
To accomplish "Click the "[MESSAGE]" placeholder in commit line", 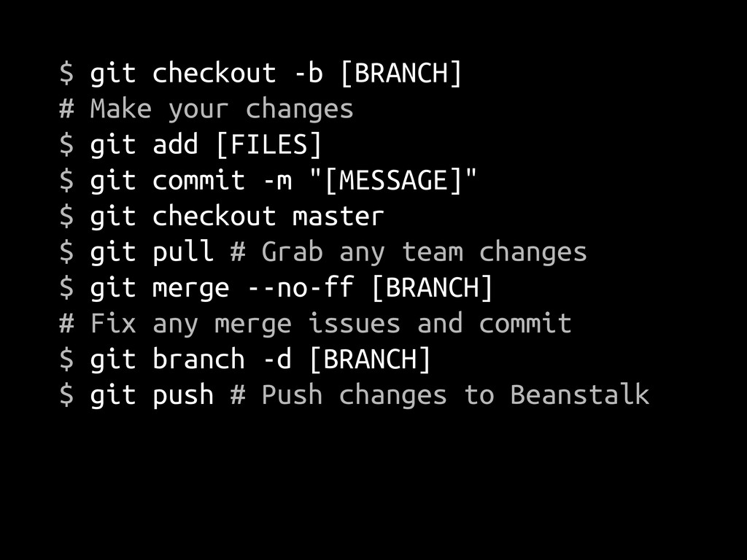I will (392, 181).
